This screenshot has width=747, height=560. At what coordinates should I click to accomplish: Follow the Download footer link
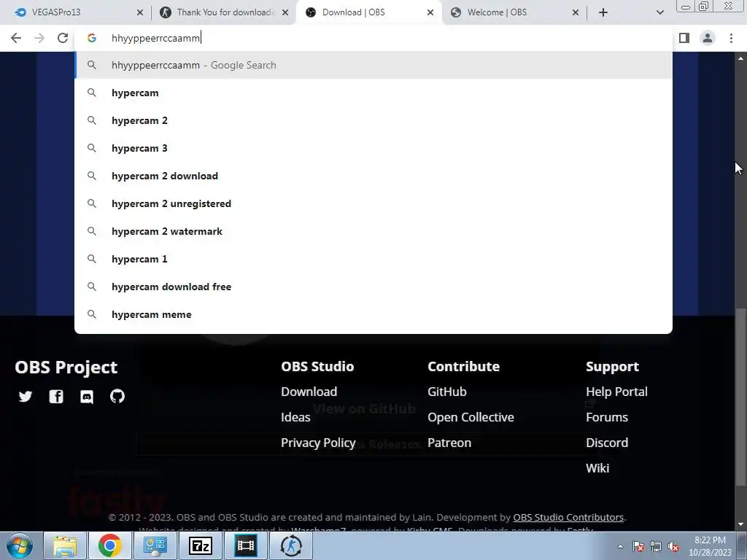coord(309,392)
